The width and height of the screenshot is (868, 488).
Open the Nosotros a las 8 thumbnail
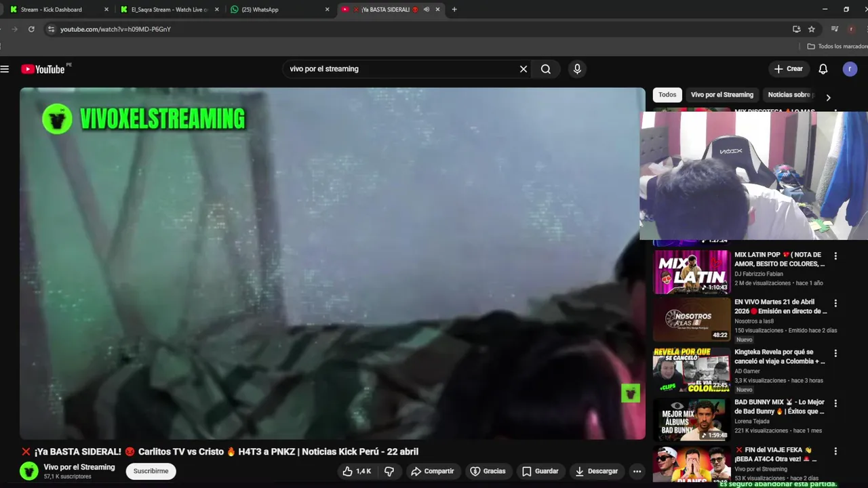(x=691, y=319)
